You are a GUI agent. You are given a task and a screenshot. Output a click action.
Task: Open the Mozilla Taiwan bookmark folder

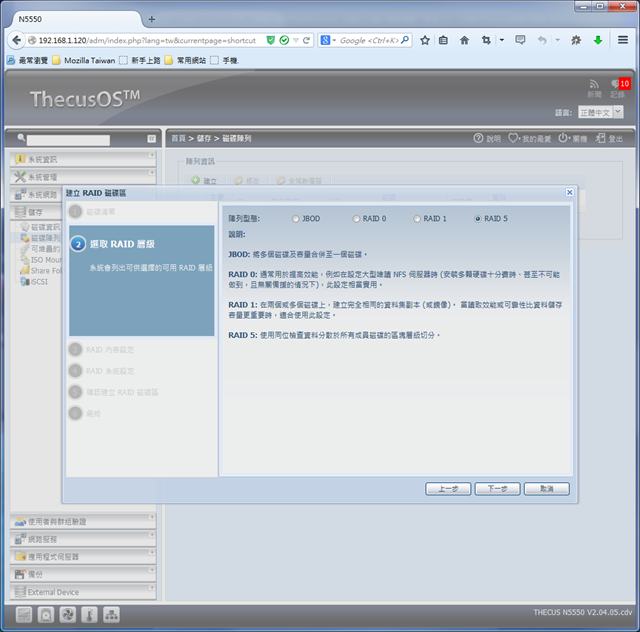(x=84, y=60)
